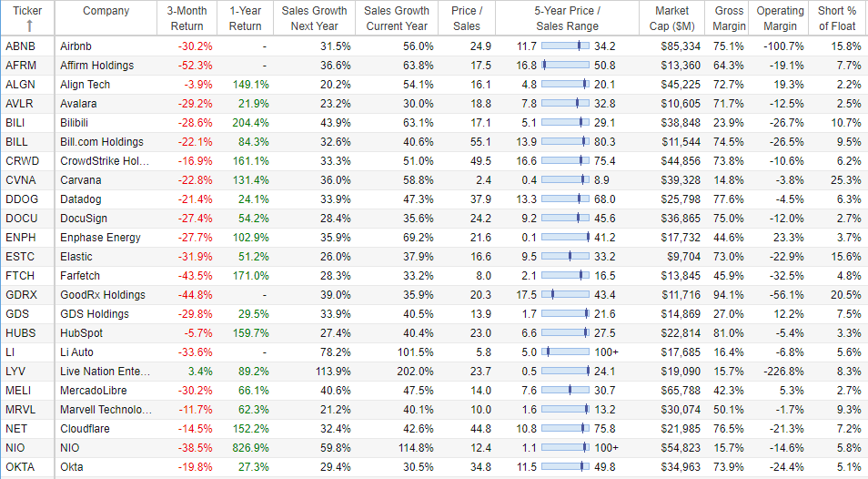The image size is (868, 479).
Task: Click the DocuSign company name
Action: click(x=84, y=219)
